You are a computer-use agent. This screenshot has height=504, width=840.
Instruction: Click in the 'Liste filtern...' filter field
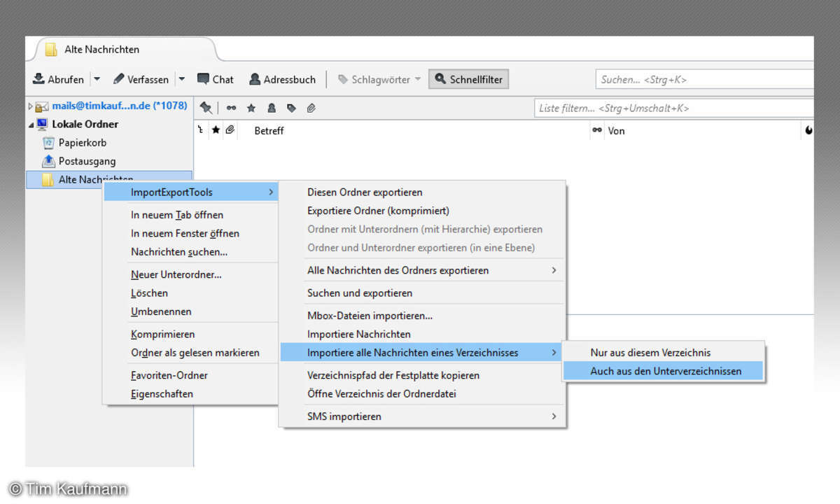pos(672,108)
